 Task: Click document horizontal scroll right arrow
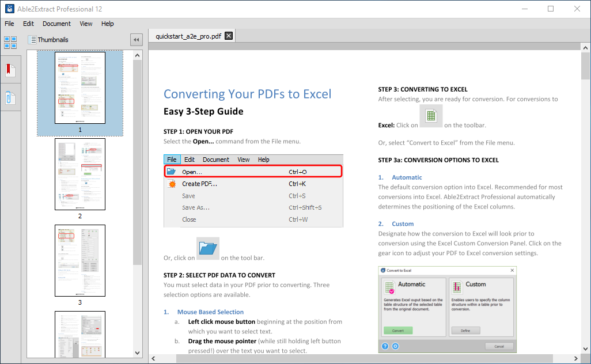click(x=576, y=358)
